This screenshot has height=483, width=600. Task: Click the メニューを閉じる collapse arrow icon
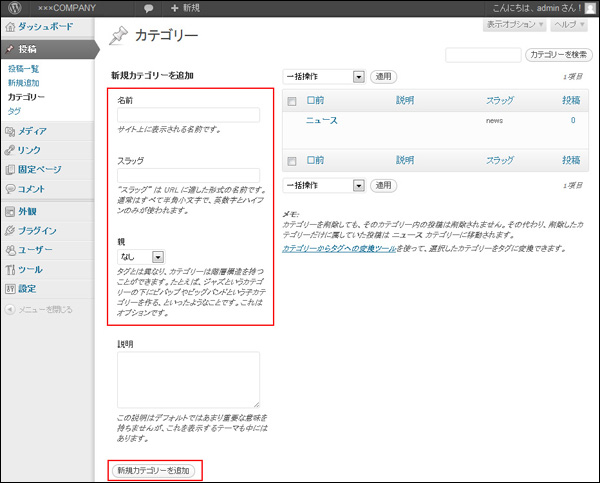tap(10, 309)
